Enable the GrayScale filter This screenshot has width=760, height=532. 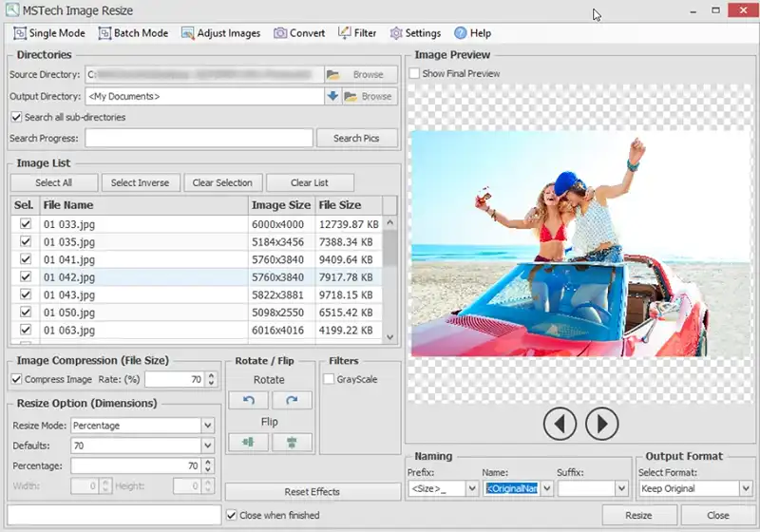point(329,379)
